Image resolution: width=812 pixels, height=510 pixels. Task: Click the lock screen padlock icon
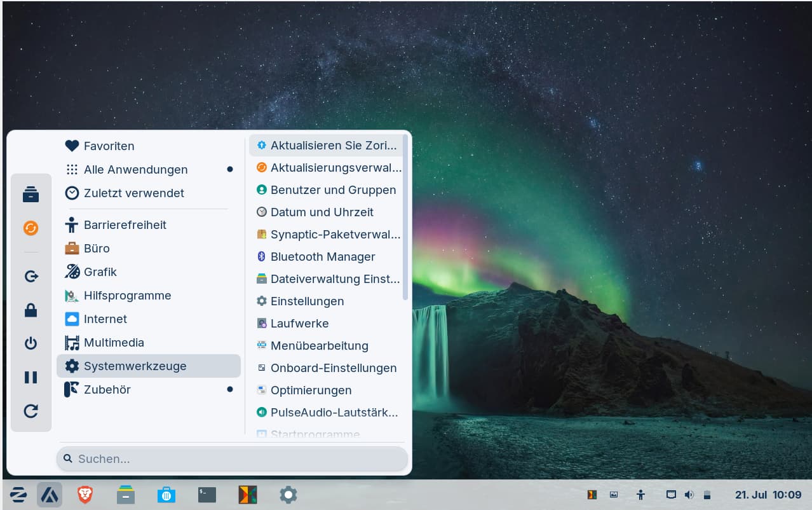click(x=30, y=310)
